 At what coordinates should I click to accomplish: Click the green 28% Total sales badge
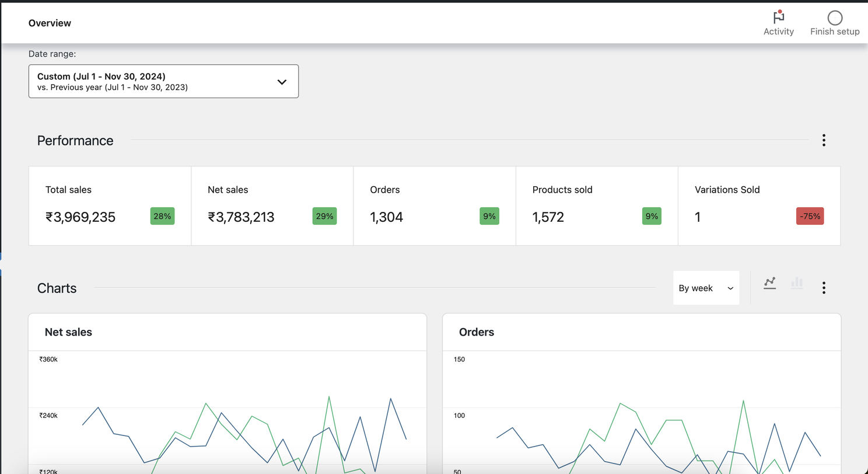point(162,217)
